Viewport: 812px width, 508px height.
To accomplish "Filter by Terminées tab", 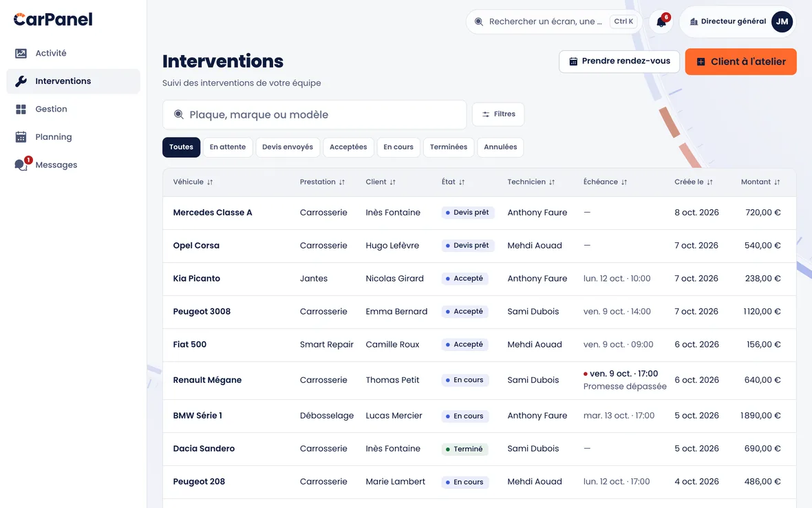I will click(x=449, y=147).
